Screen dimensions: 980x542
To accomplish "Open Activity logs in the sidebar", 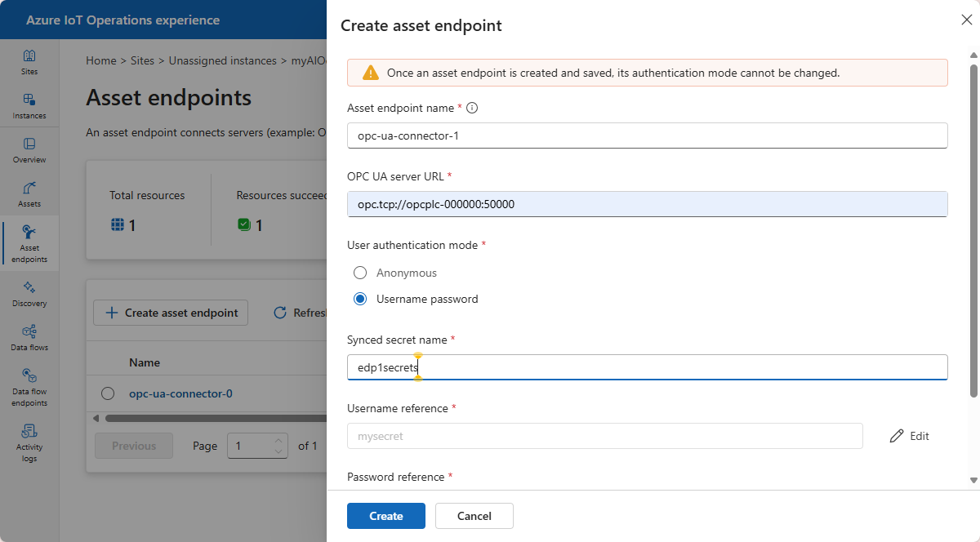I will coord(29,442).
